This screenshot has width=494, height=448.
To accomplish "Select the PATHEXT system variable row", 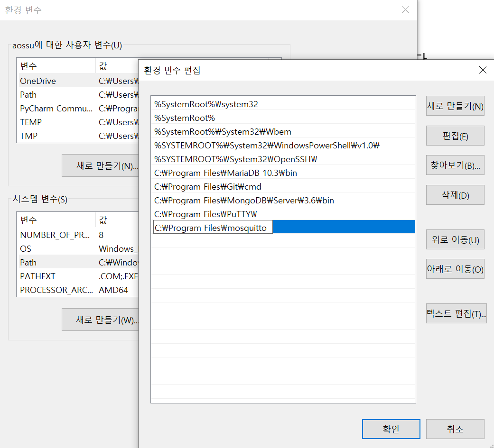I will (79, 276).
